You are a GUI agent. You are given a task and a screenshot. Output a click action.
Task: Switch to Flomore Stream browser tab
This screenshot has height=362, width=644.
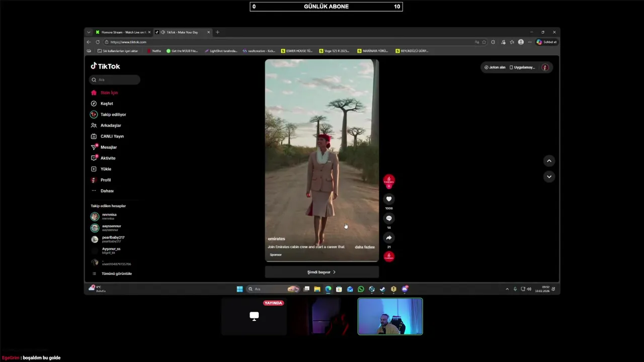(x=123, y=32)
